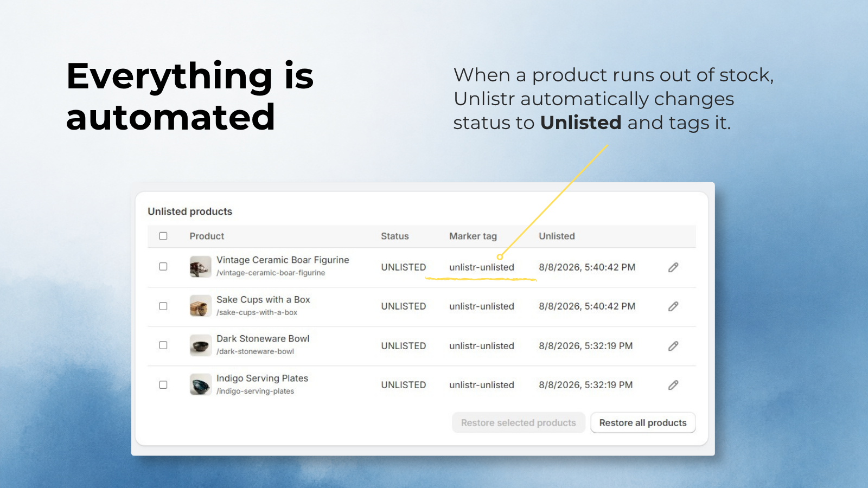Click the pencil icon for Sake Cups
This screenshot has height=488, width=868.
673,306
